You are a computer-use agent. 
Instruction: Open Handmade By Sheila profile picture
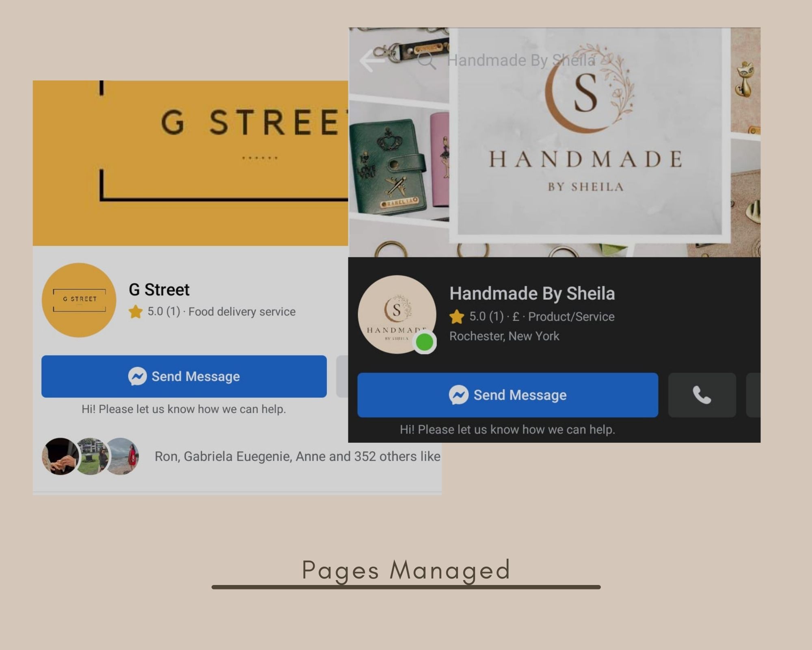(x=397, y=314)
